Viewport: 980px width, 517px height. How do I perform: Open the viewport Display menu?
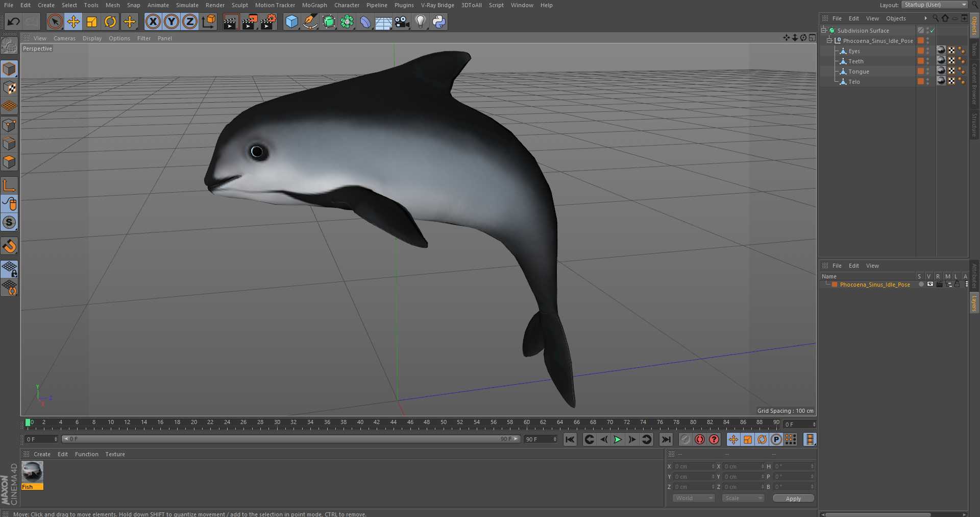(92, 38)
